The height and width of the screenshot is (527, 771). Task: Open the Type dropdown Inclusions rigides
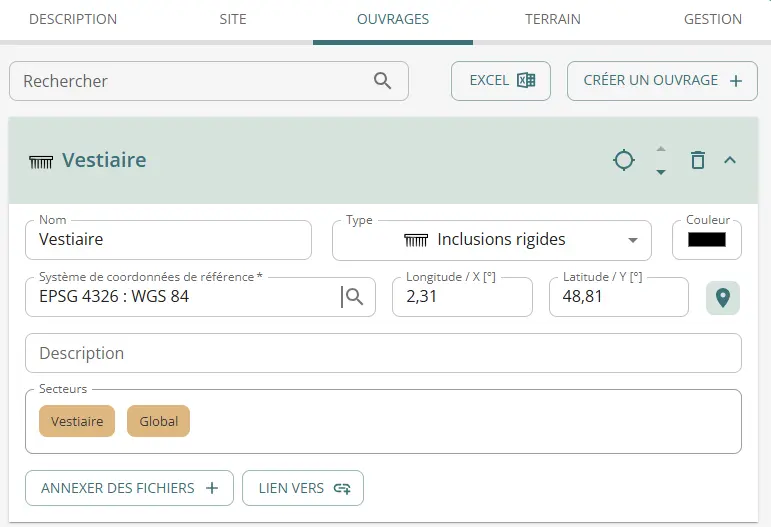(492, 240)
